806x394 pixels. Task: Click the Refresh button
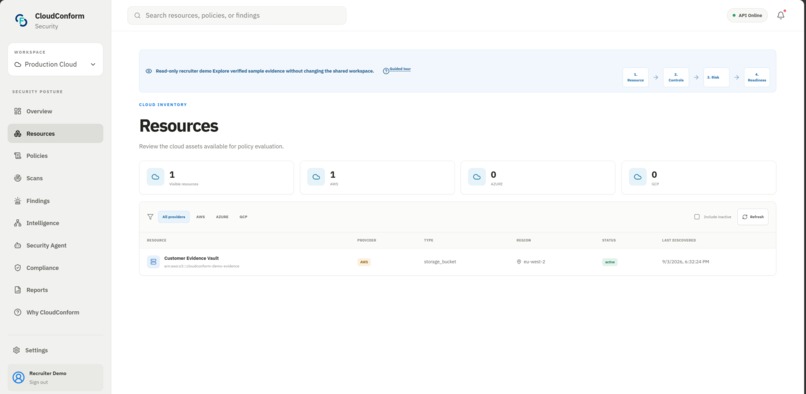tap(753, 217)
